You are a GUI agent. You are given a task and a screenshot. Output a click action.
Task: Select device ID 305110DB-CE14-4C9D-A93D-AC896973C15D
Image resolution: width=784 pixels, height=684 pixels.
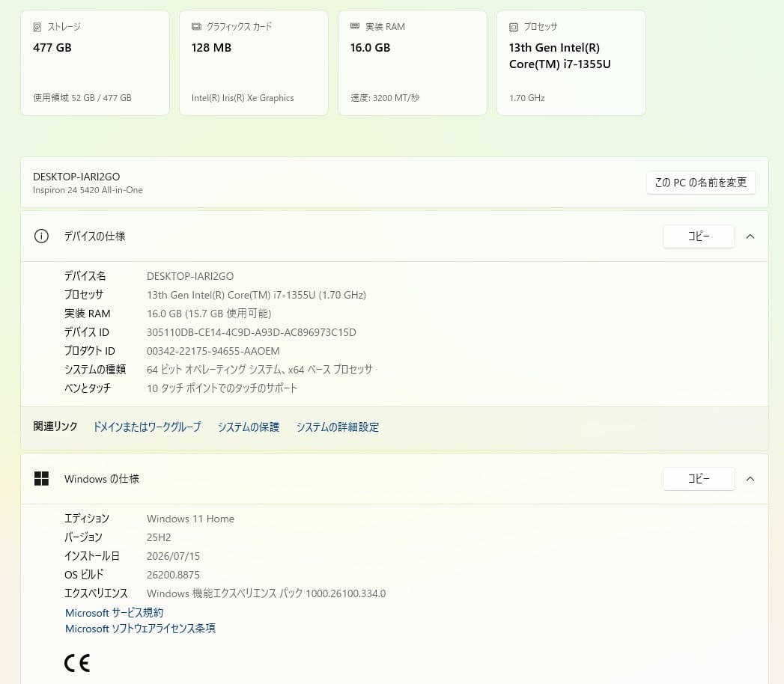(x=252, y=332)
